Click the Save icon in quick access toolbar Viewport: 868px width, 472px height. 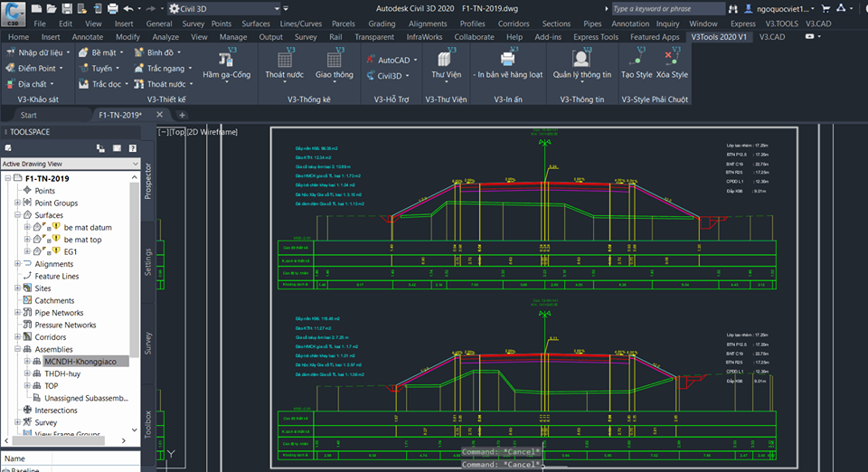tap(66, 8)
